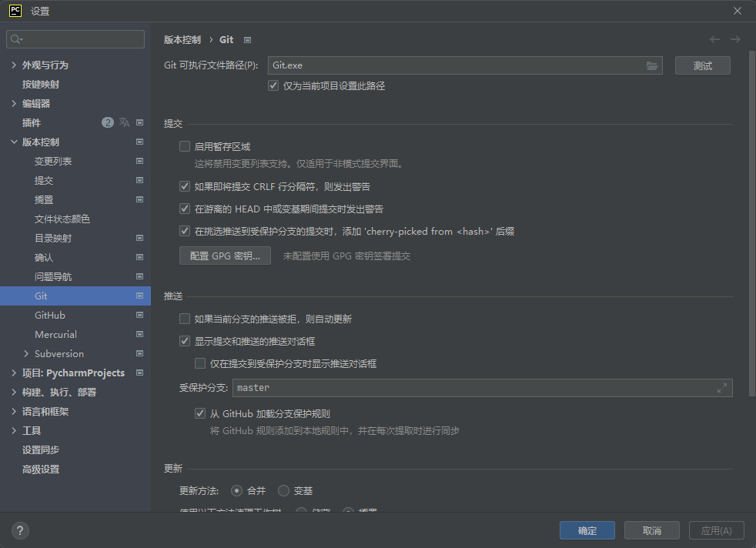The height and width of the screenshot is (548, 756).
Task: Click the project-scope icon on 提交 row
Action: 140,180
